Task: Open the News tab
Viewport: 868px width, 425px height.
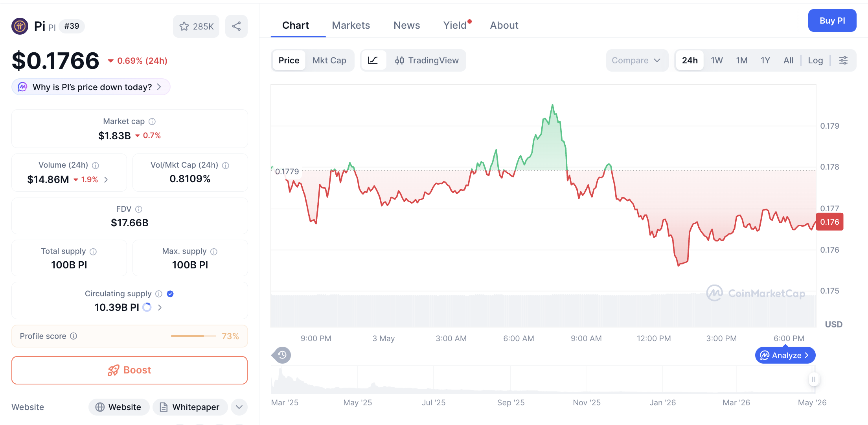Action: click(407, 25)
